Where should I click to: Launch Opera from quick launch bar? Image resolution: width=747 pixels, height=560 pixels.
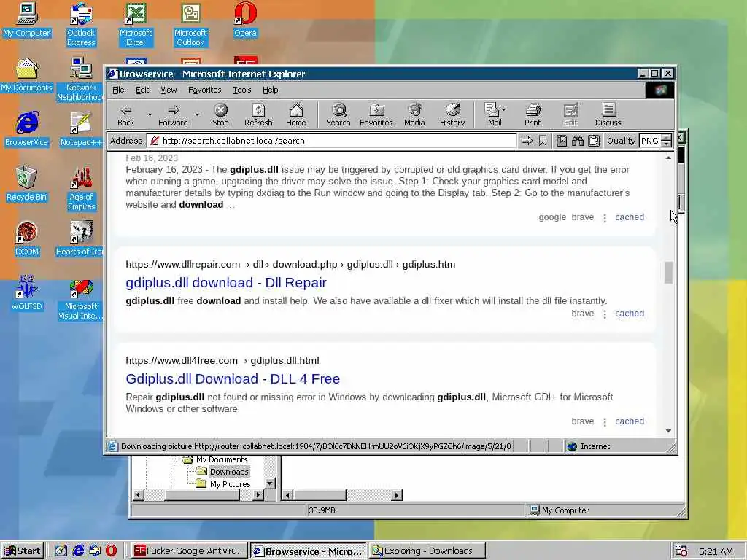click(111, 551)
